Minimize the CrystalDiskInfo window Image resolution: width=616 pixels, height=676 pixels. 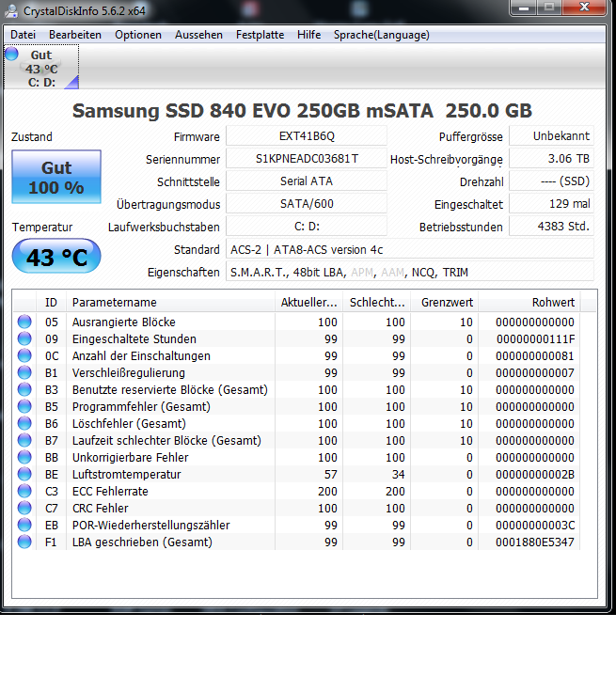(524, 8)
